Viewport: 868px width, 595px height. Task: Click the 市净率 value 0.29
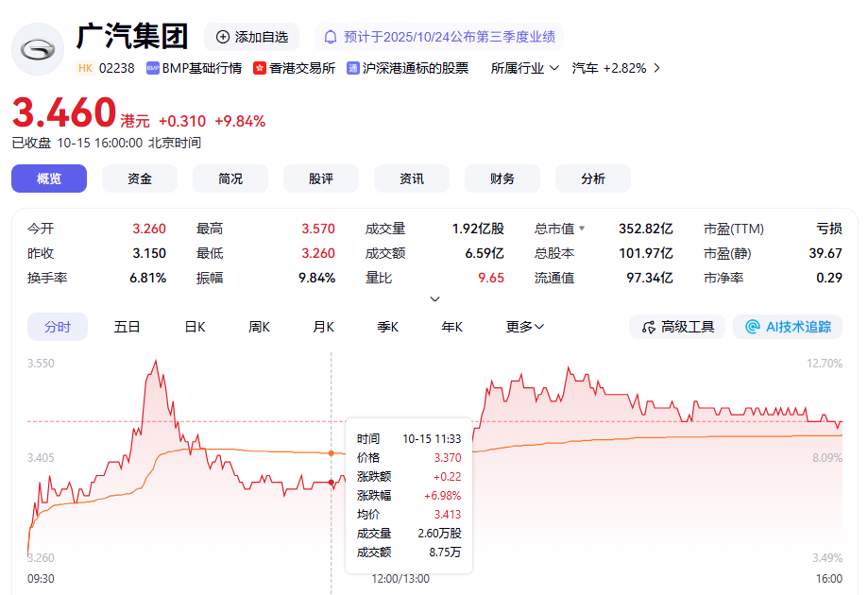[x=829, y=278]
